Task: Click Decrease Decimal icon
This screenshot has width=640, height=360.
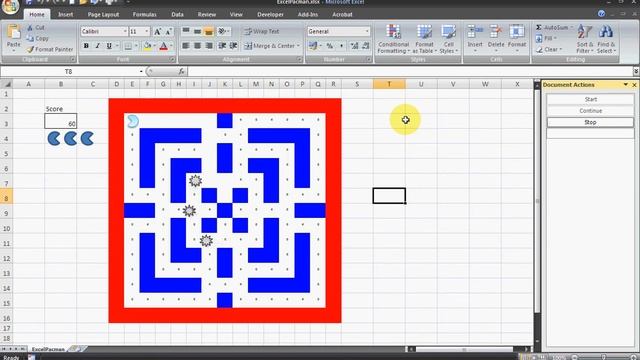Action: [x=365, y=46]
